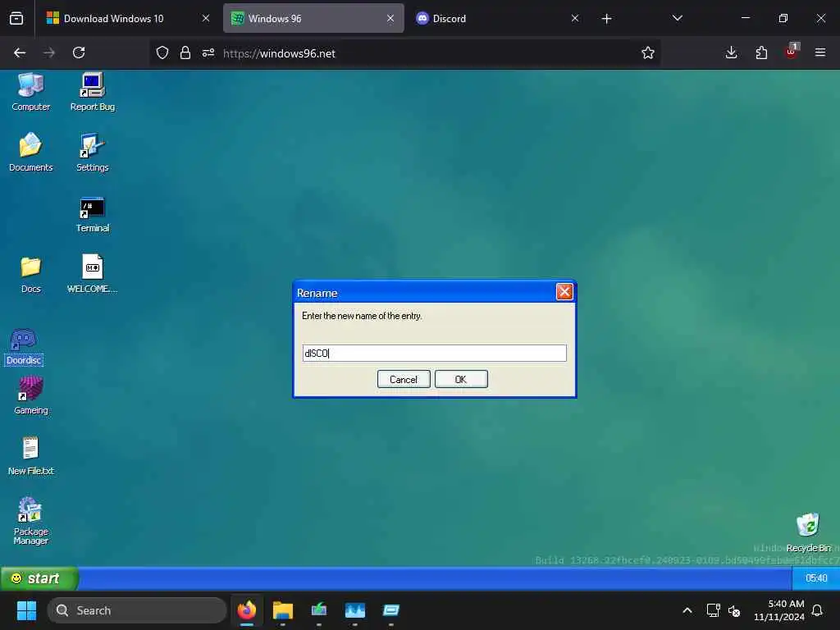Open File Explorer from the taskbar
Screen dimensions: 840x630
(283, 610)
